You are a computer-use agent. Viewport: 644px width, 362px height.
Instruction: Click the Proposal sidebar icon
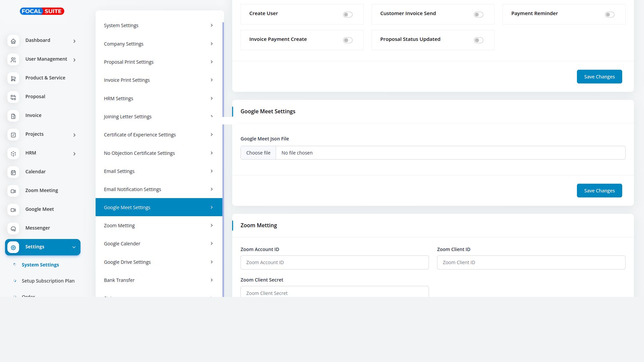[x=13, y=97]
